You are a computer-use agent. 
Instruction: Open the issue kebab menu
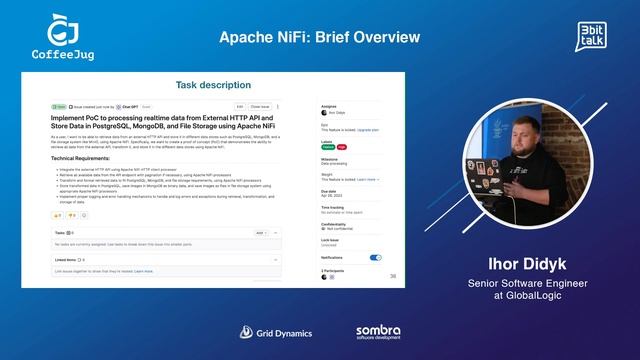[x=278, y=107]
